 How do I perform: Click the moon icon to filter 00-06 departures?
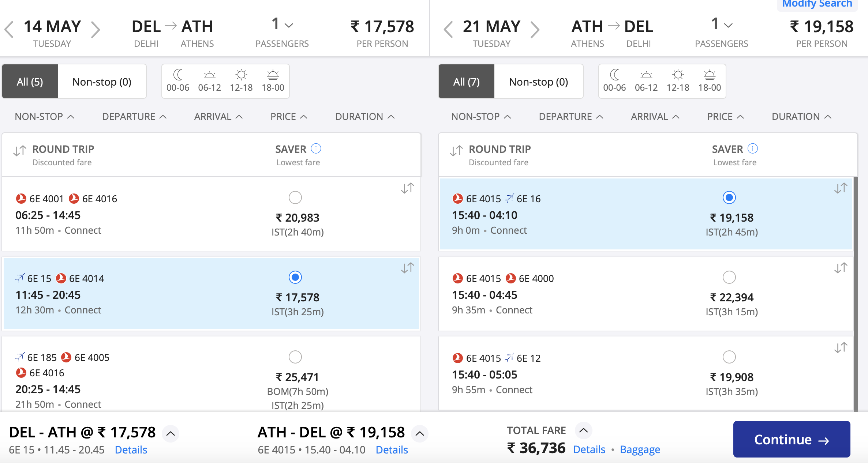point(178,75)
